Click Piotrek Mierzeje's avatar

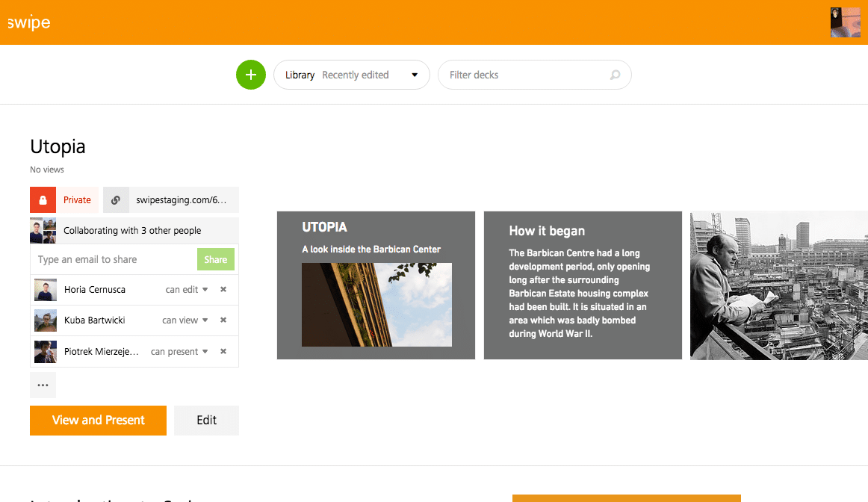[46, 351]
